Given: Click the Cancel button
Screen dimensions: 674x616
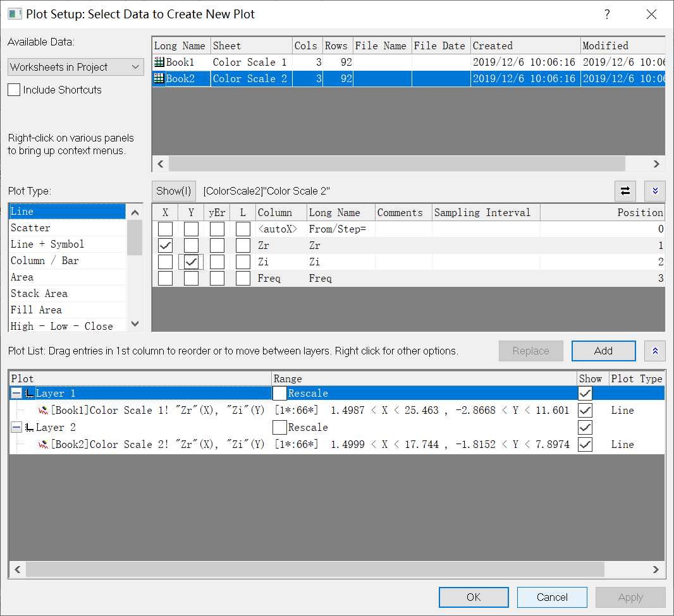Looking at the screenshot, I should coord(552,597).
